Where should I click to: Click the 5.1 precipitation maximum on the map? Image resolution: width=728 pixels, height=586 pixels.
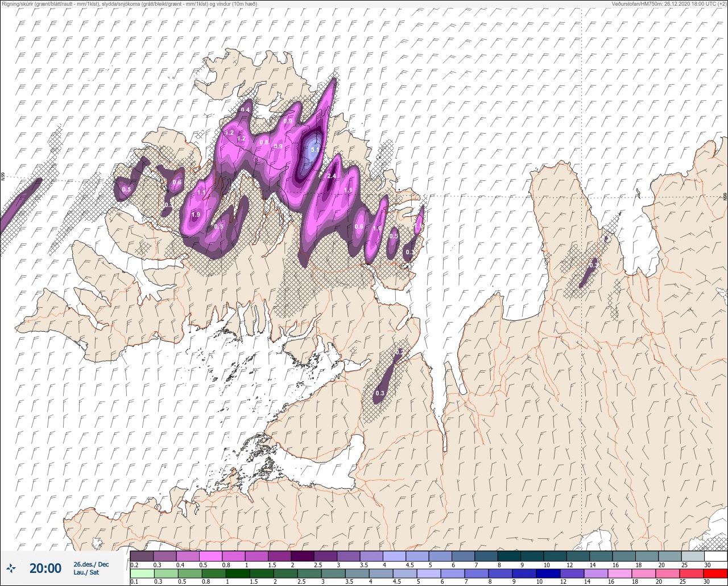[x=316, y=150]
